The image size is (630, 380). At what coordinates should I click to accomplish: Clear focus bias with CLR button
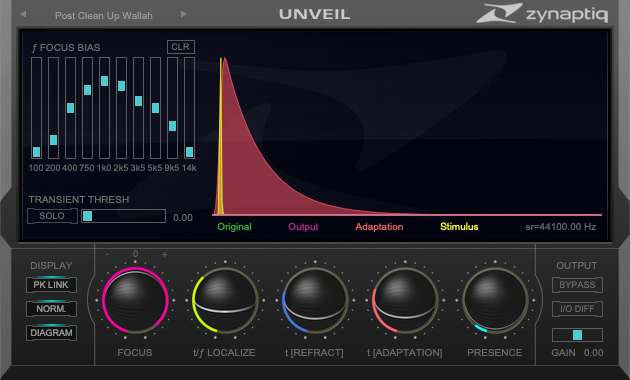pos(181,47)
